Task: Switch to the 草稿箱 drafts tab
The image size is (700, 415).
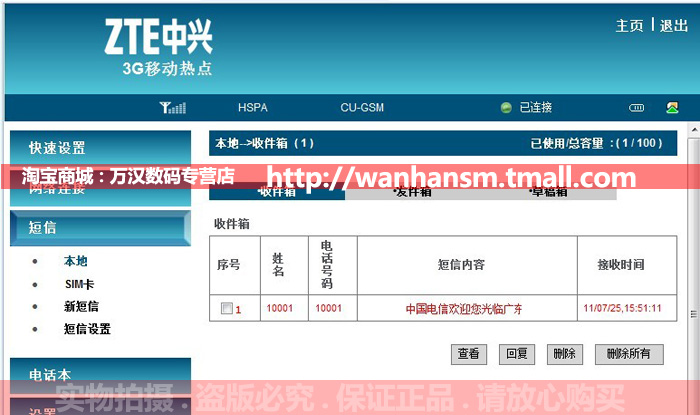Action: click(548, 192)
